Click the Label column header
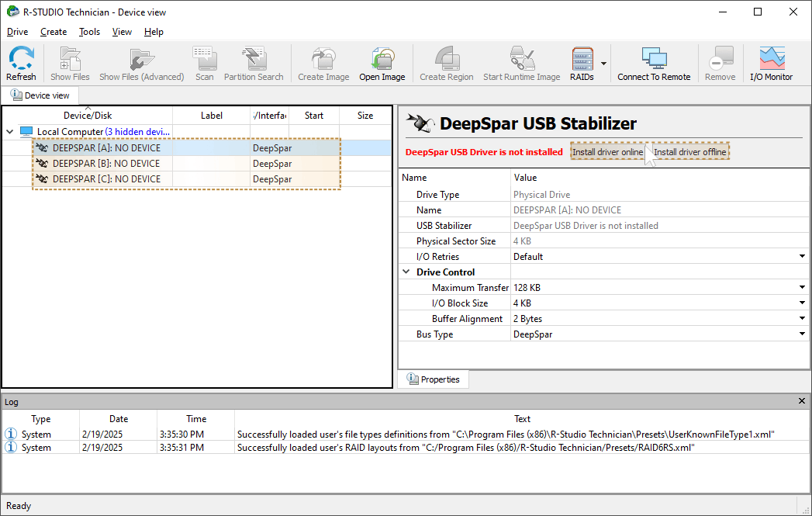812x516 pixels. [211, 116]
